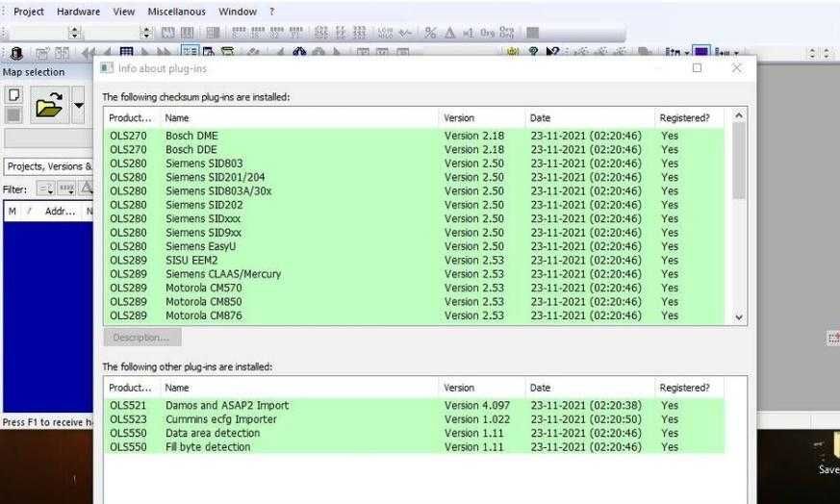Select the Data area detection row

point(415,433)
